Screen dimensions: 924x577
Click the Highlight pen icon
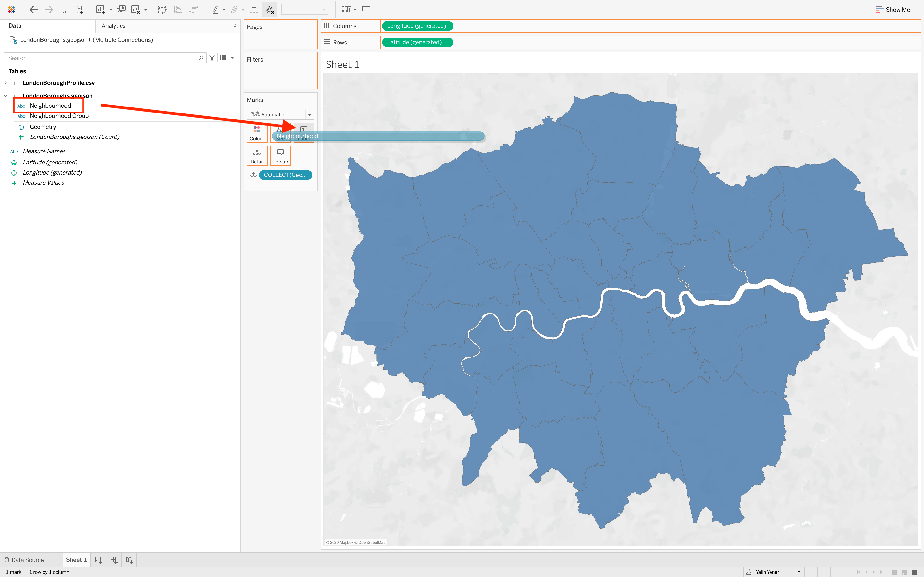tap(216, 9)
